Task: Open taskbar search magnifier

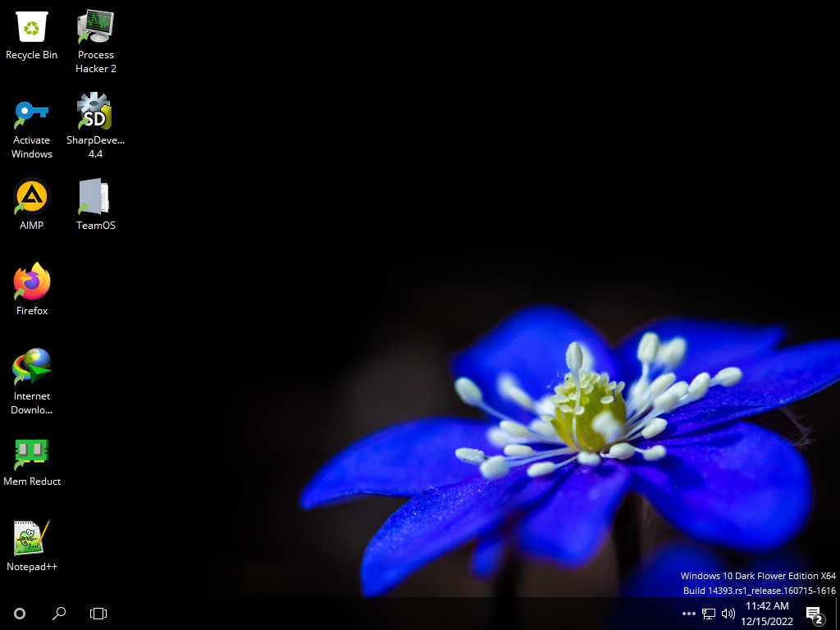Action: pyautogui.click(x=59, y=614)
